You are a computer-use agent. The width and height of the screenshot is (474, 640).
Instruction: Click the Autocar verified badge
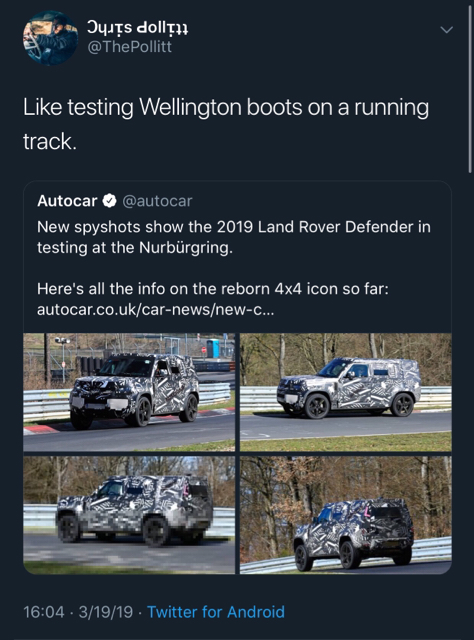click(x=109, y=201)
